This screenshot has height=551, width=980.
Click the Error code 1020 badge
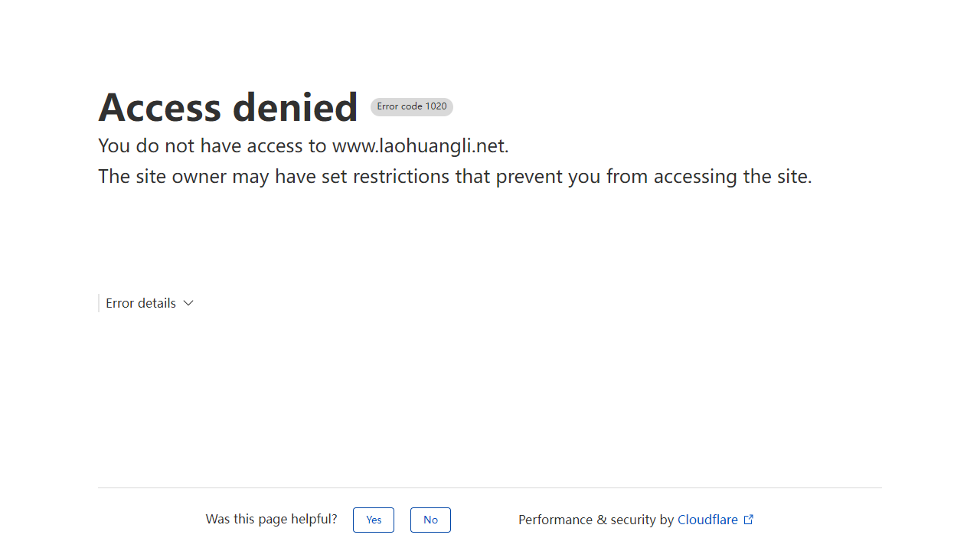point(412,107)
